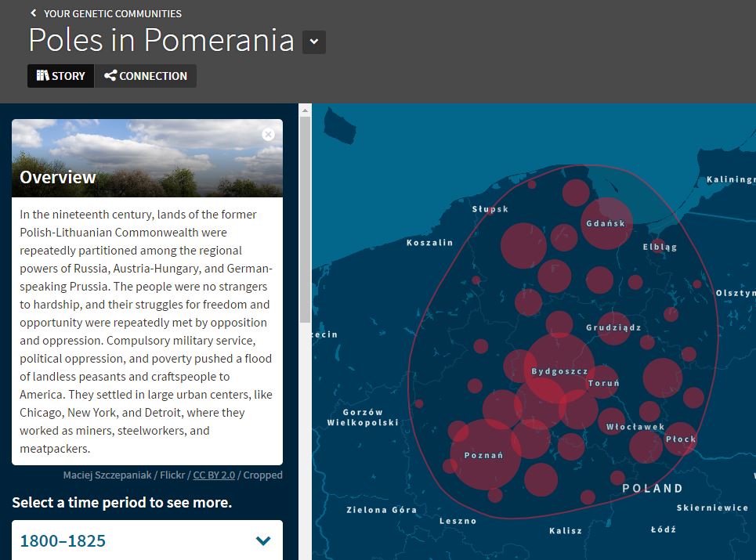Click the Słupsk city label on map
Viewport: 756px width, 560px height.
coord(490,209)
